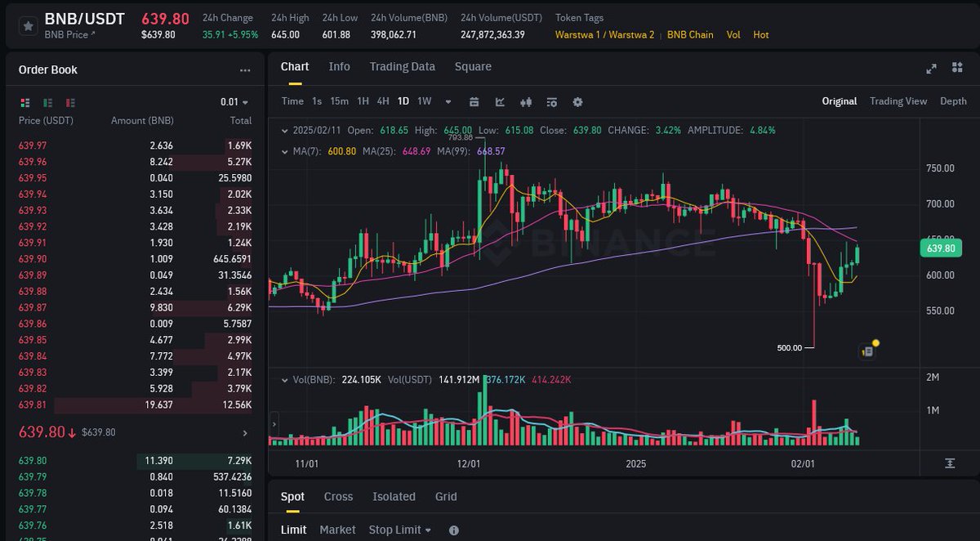Click the sell order row at 639.87
Image resolution: width=980 pixels, height=541 pixels.
(x=135, y=307)
